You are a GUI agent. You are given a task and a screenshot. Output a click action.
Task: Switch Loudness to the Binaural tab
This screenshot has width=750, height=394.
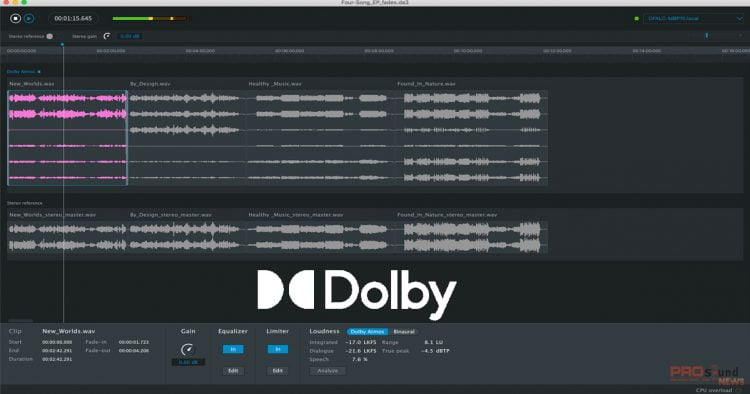pyautogui.click(x=404, y=332)
